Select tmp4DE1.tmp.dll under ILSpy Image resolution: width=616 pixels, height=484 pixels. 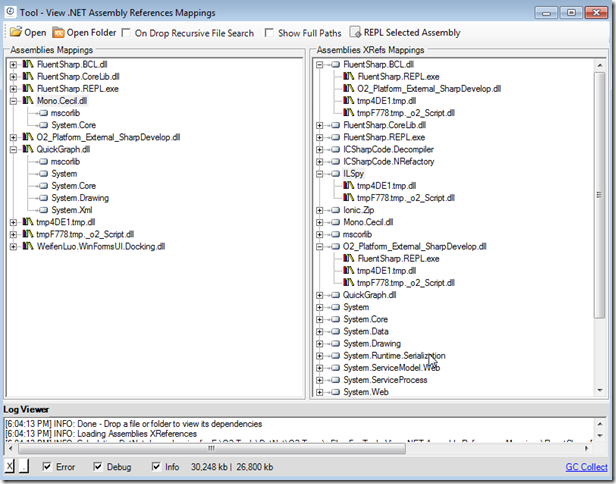point(386,186)
